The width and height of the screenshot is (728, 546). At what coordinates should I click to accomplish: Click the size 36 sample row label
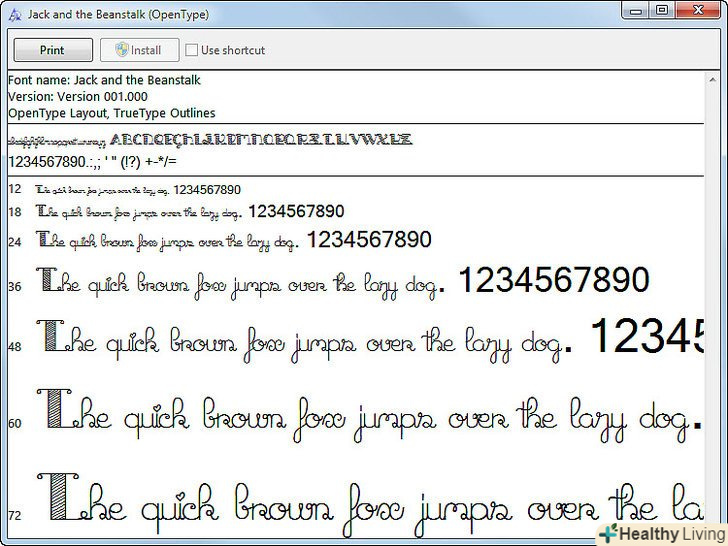(15, 286)
